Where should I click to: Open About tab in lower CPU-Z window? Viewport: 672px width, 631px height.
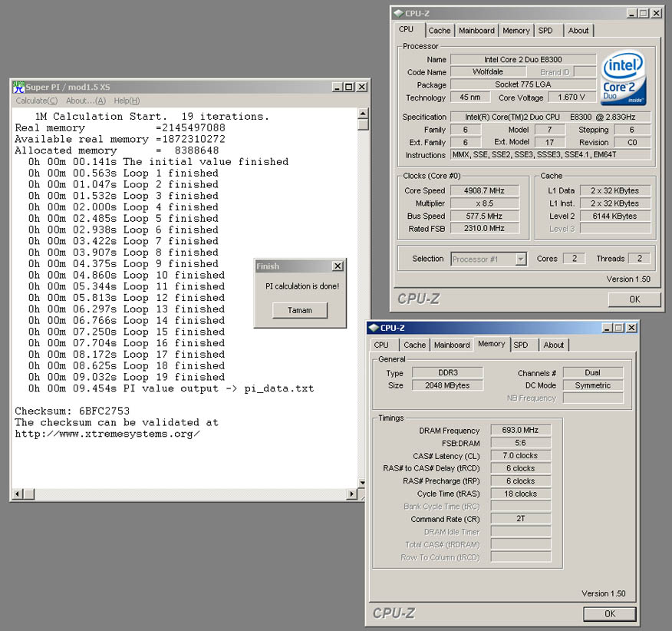click(554, 345)
